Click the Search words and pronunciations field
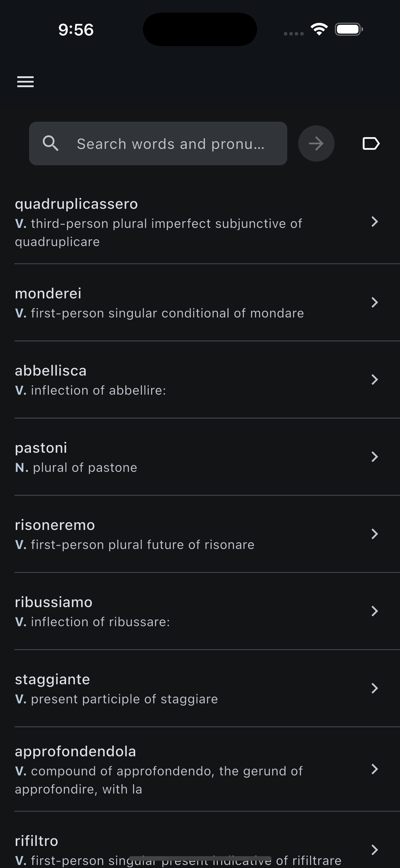The width and height of the screenshot is (400, 868). tap(170, 144)
